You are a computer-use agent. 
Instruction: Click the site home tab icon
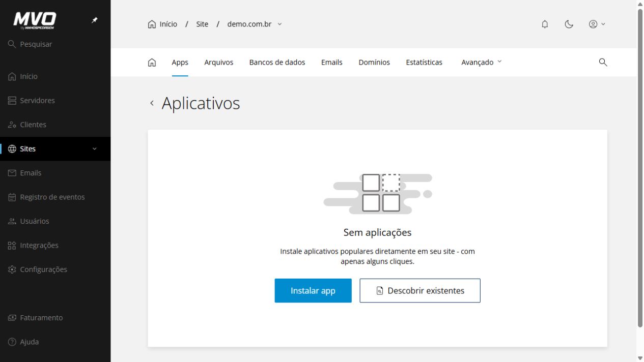(x=152, y=63)
